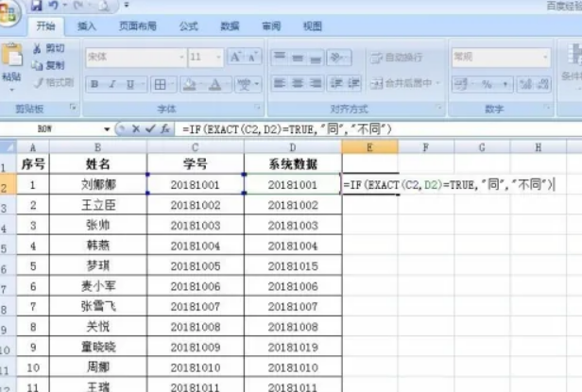
Task: Expand the Font (字体) dialog launcher
Action: [x=257, y=108]
